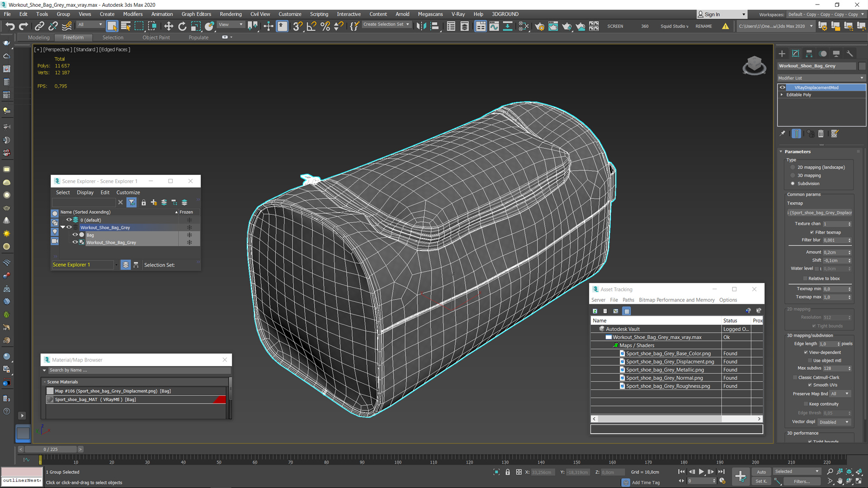Open the Rendering menu
The image size is (868, 488).
pos(231,14)
